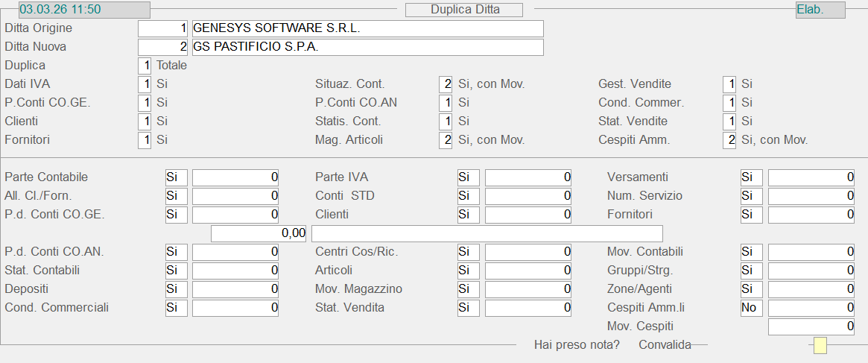Click the 0,00 amount field

pyautogui.click(x=259, y=233)
